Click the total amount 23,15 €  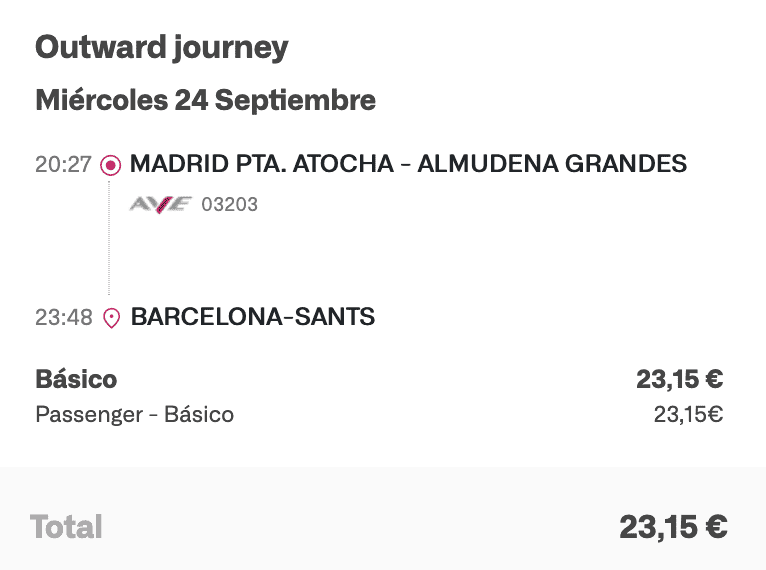click(672, 526)
